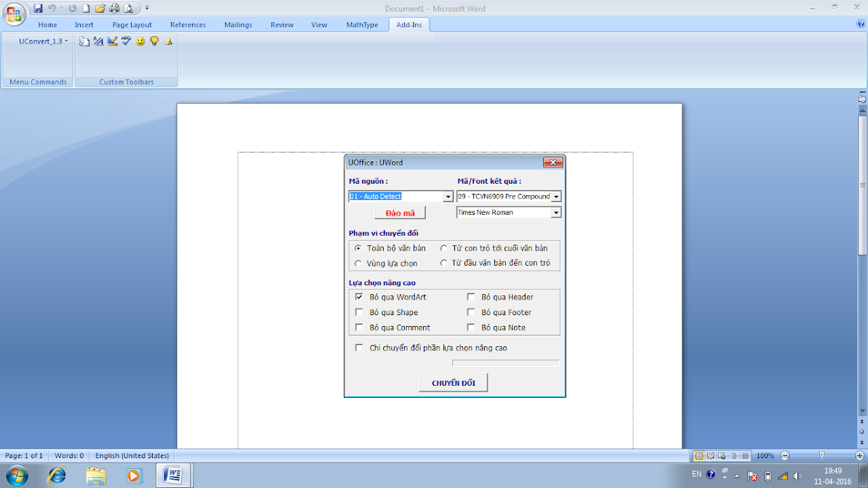Click the ruler-and-pencil icon in Custom Toolbars

tap(113, 41)
